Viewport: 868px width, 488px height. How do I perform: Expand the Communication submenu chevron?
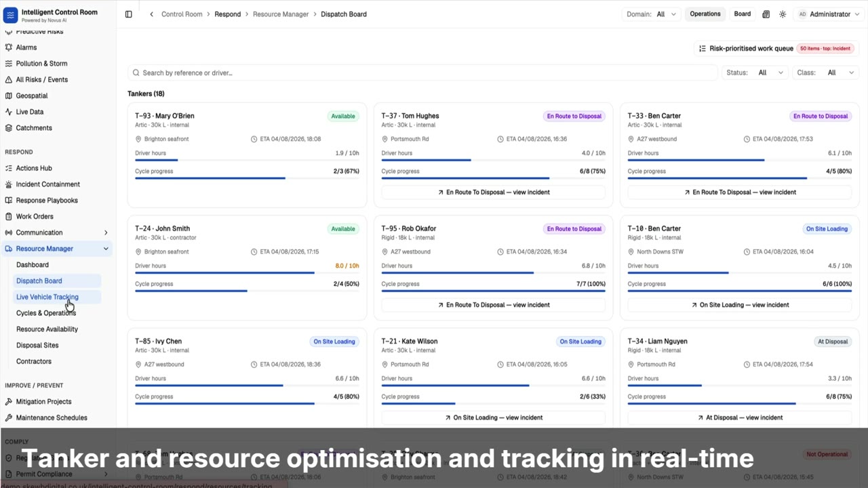click(106, 232)
